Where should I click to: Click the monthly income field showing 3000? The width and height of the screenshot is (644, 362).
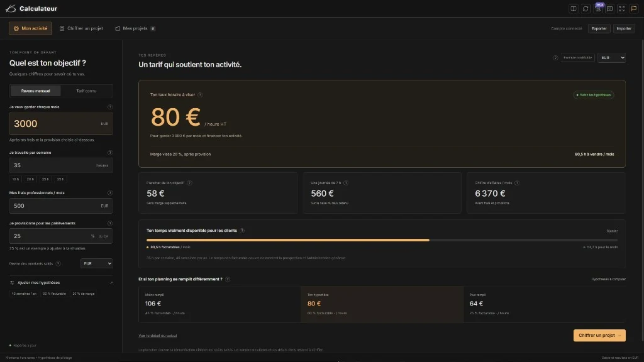61,124
